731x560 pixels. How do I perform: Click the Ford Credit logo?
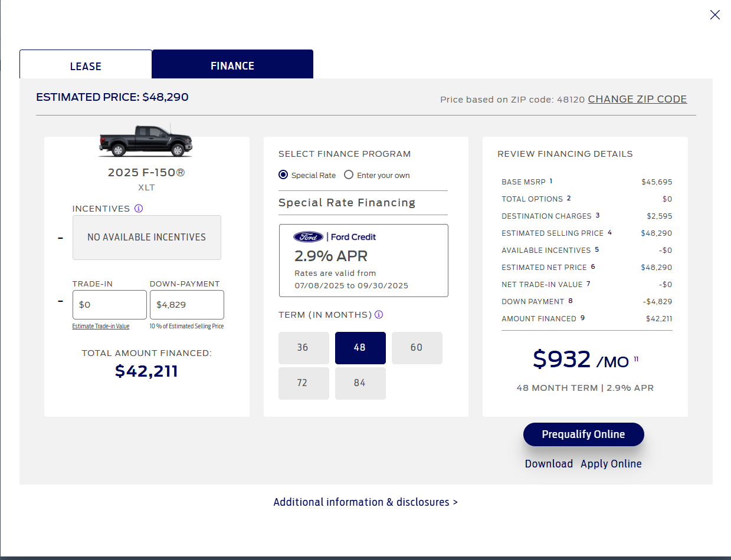click(x=335, y=237)
